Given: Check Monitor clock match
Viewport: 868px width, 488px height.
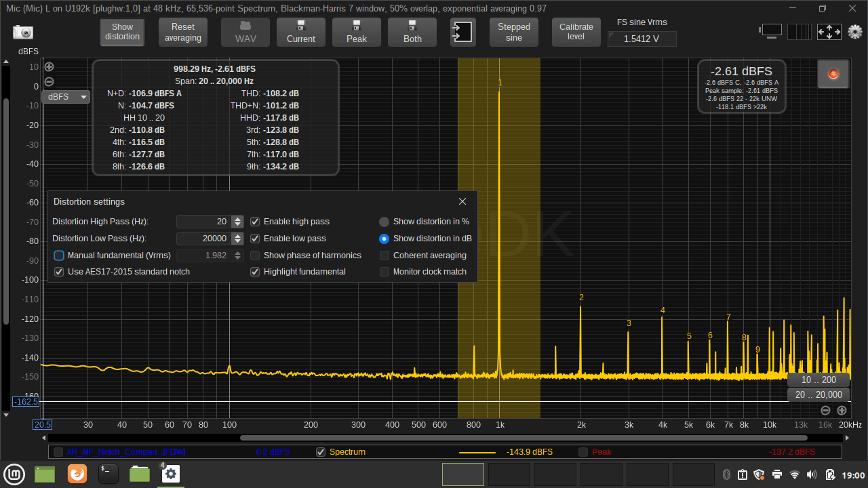Looking at the screenshot, I should click(384, 272).
